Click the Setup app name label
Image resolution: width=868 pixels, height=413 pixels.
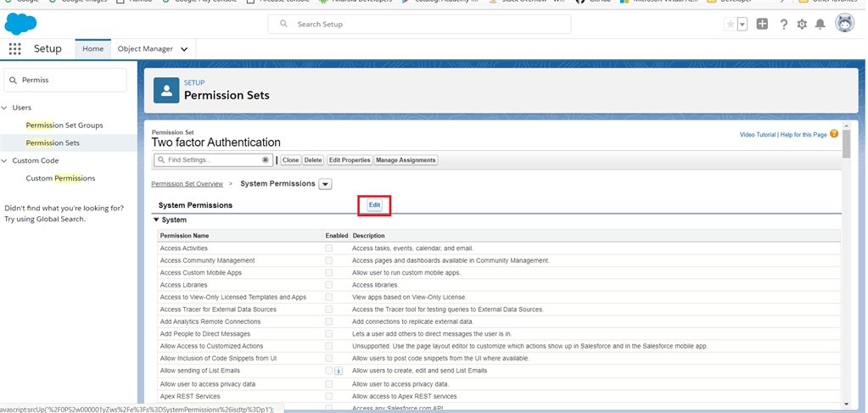(x=48, y=48)
